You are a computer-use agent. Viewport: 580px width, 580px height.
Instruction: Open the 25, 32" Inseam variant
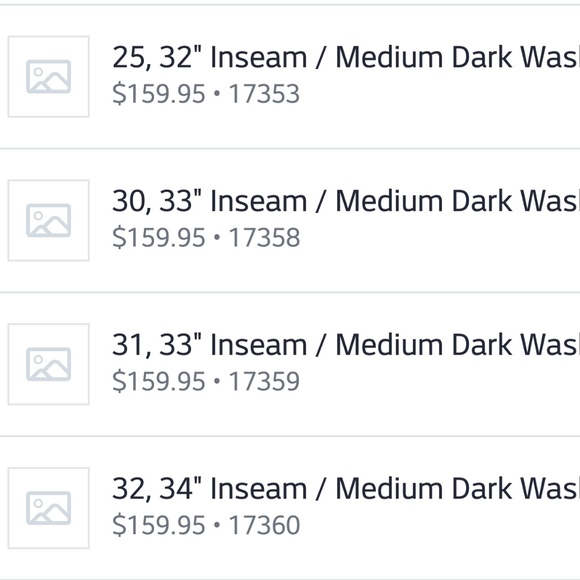pos(290,77)
